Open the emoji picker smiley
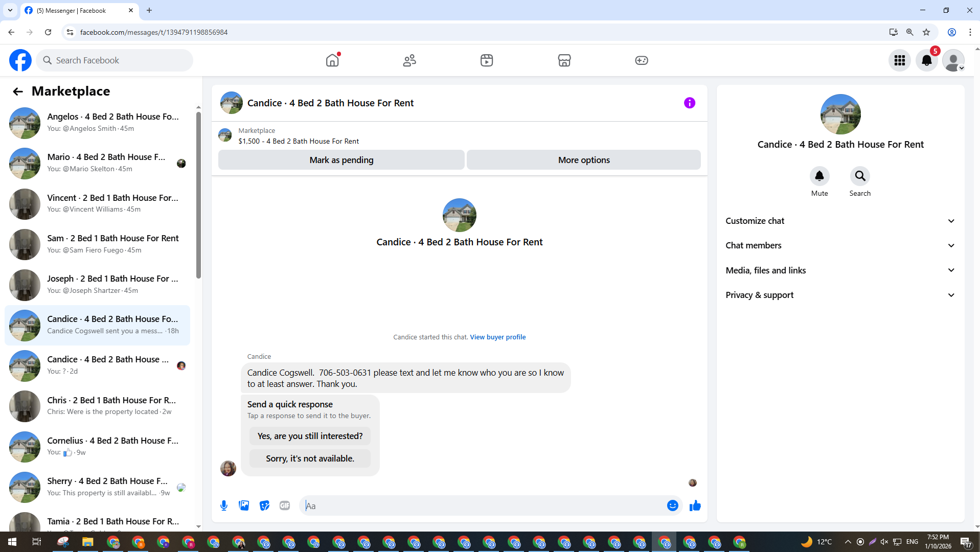Viewport: 980px width, 552px height. point(673,506)
